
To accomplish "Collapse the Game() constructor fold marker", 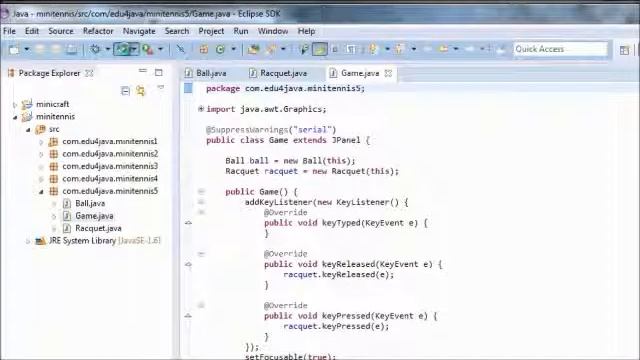I will (201, 191).
